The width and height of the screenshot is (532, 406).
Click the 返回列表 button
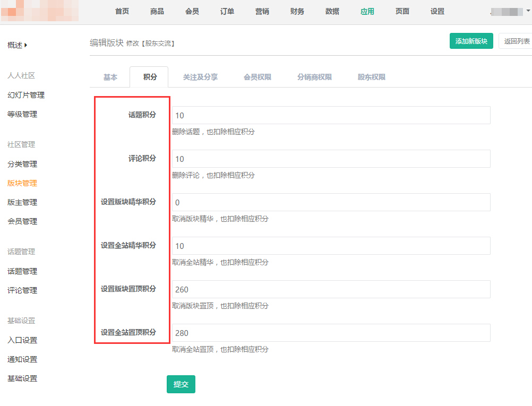[516, 41]
